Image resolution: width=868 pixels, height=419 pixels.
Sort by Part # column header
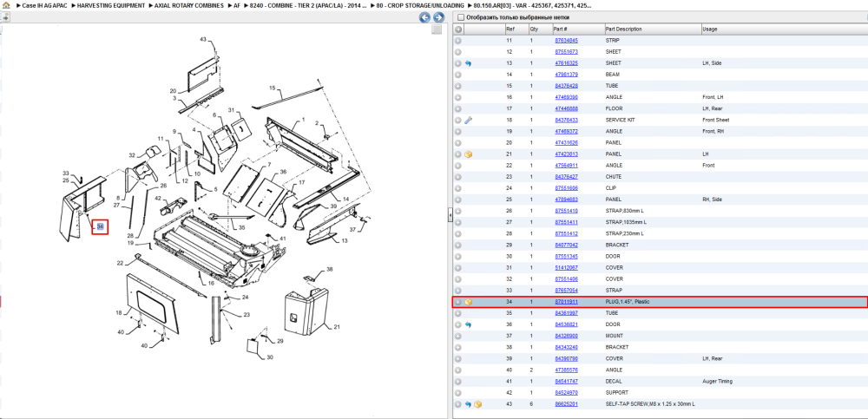click(x=560, y=29)
